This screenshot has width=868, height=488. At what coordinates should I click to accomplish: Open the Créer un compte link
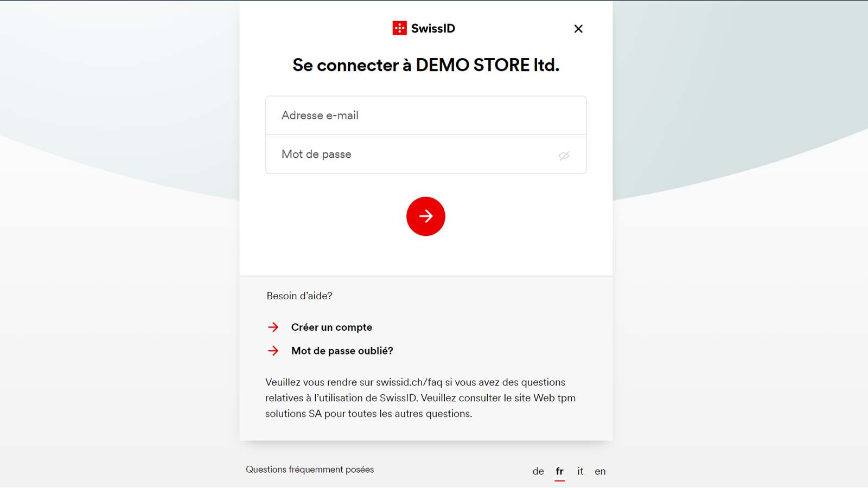pyautogui.click(x=331, y=328)
